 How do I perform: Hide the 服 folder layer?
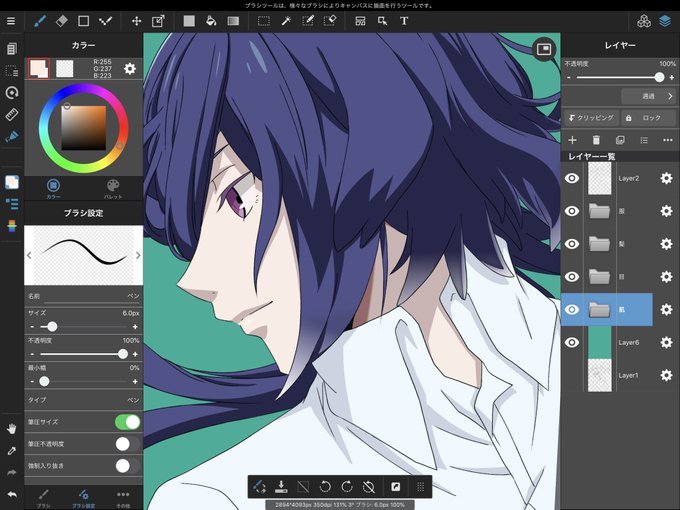pyautogui.click(x=572, y=211)
